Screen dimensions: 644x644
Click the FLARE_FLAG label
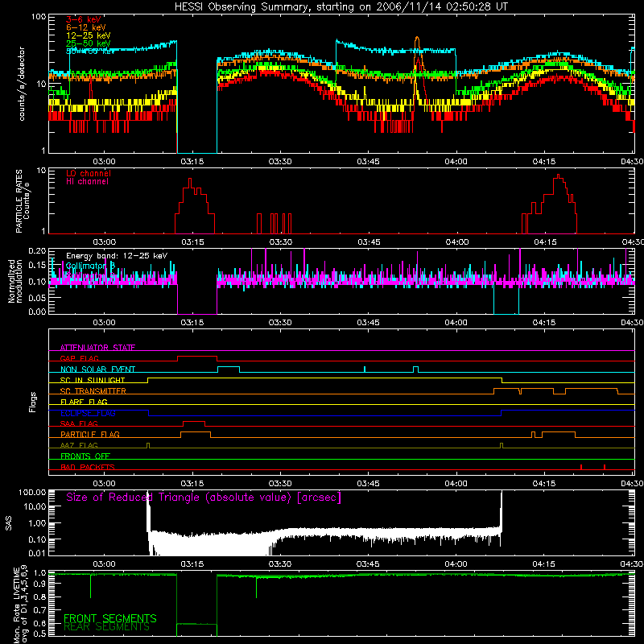pyautogui.click(x=84, y=402)
